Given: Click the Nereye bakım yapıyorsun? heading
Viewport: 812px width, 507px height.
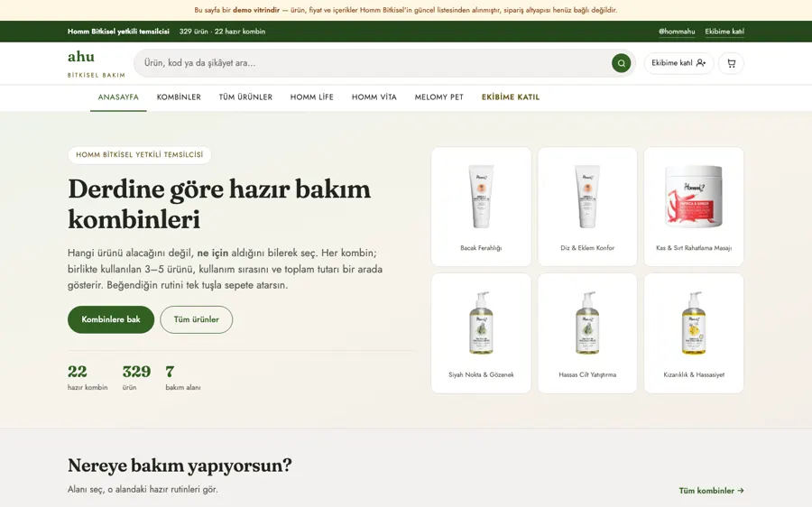Looking at the screenshot, I should pos(180,466).
